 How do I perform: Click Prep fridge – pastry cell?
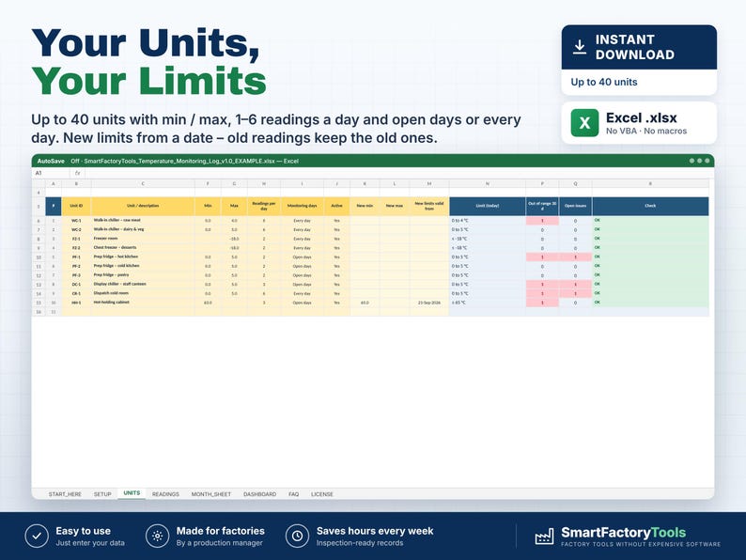coord(143,275)
